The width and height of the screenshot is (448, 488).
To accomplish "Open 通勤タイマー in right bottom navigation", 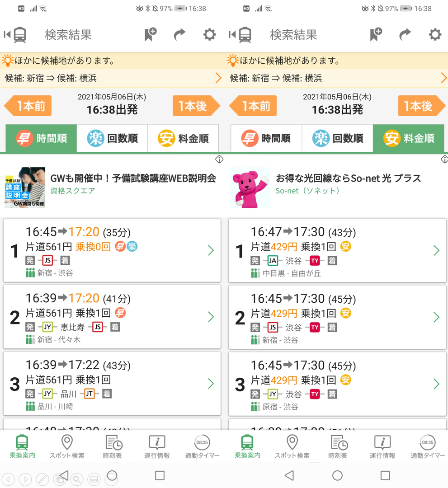I will 428,446.
